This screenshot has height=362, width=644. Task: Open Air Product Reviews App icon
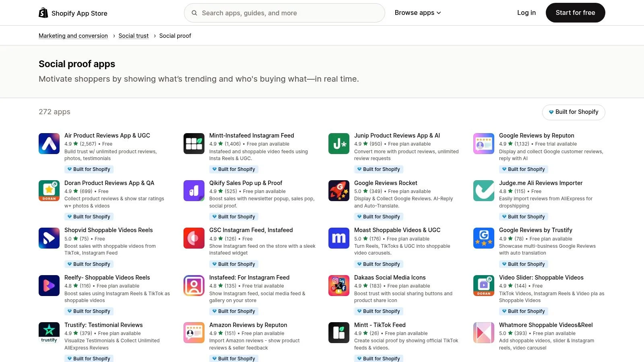49,144
